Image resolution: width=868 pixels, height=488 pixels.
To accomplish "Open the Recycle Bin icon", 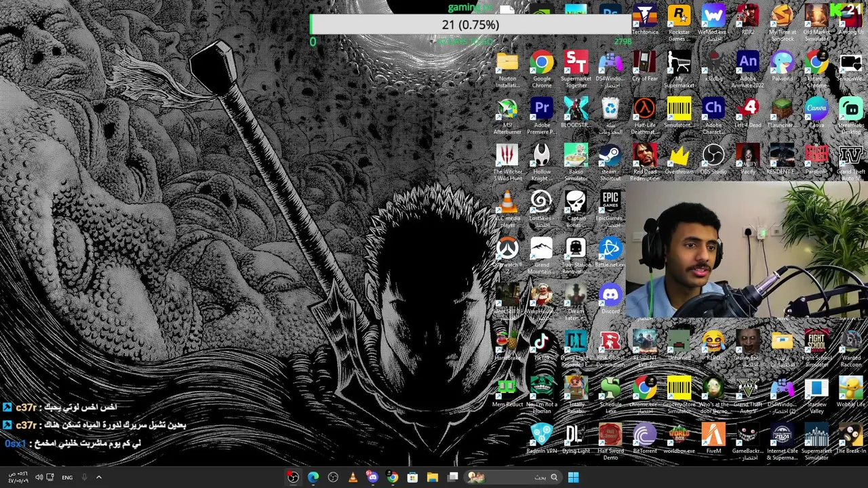I will [610, 117].
